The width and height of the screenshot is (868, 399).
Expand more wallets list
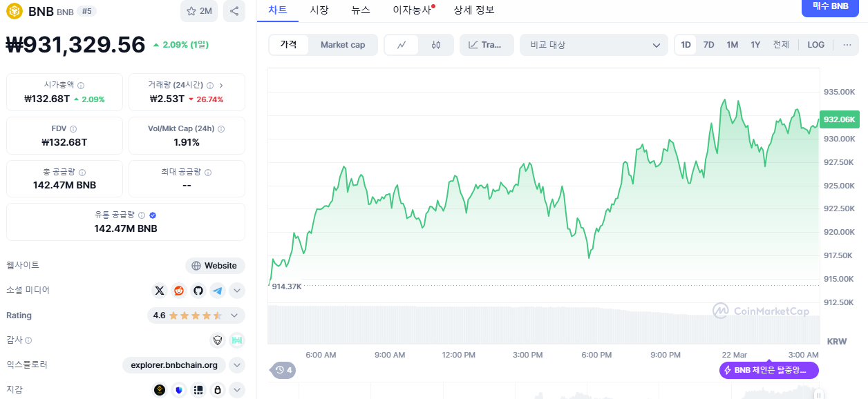tap(237, 390)
